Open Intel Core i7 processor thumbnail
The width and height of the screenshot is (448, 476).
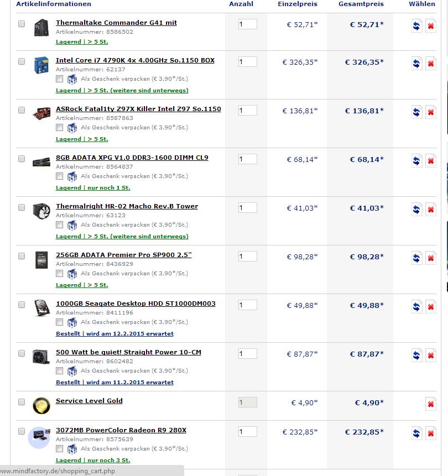pos(41,65)
